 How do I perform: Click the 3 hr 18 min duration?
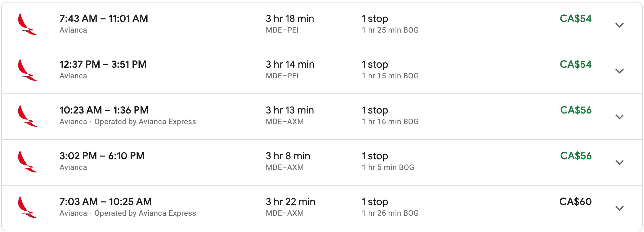[x=290, y=18]
